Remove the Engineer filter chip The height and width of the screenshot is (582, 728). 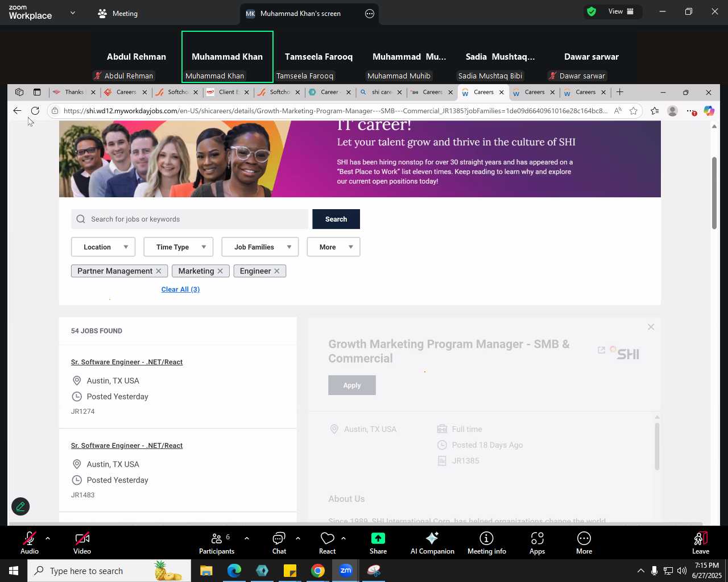coord(277,271)
